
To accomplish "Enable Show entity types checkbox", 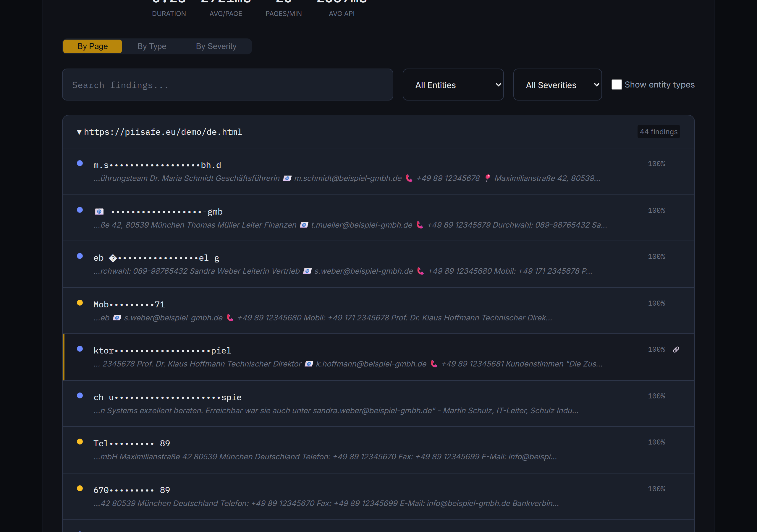I will pos(617,85).
